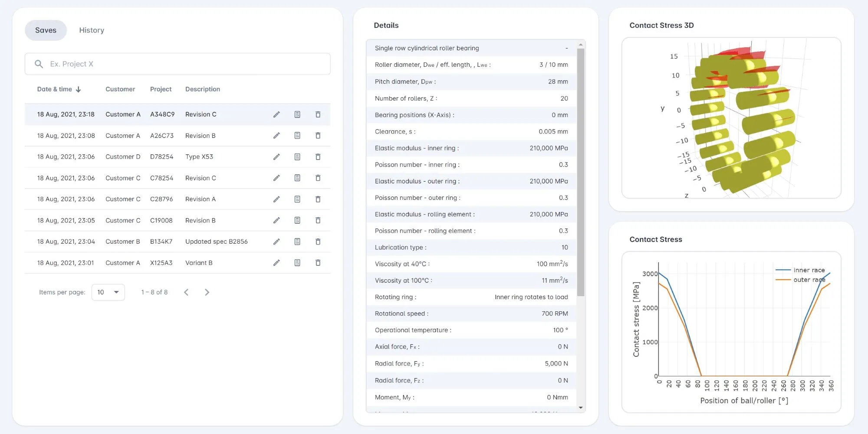Click Inner ring rotates to load value

531,297
